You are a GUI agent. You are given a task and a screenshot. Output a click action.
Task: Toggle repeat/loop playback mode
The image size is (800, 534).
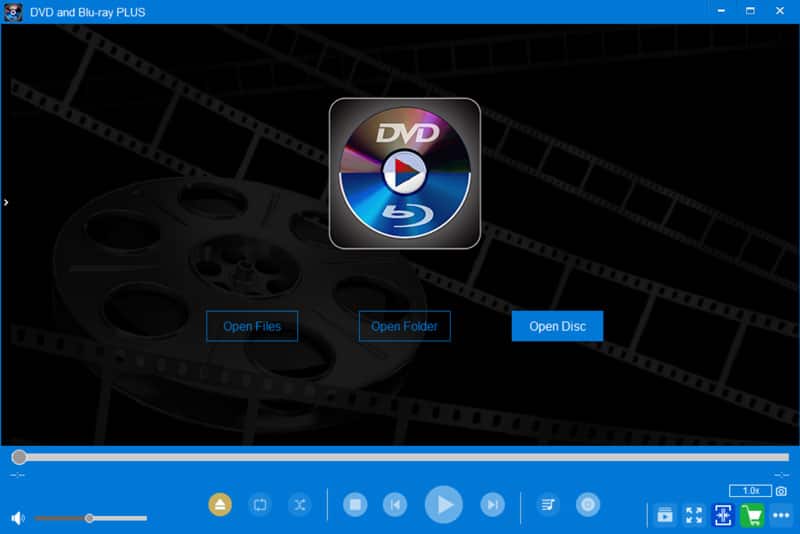[x=260, y=505]
